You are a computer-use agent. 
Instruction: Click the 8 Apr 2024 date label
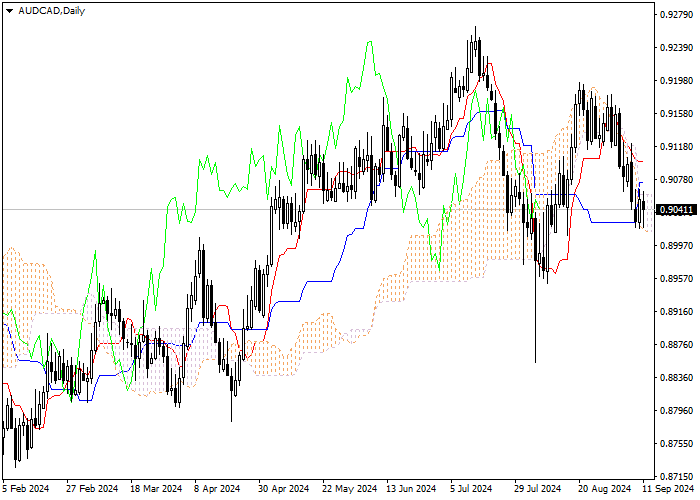(217, 489)
